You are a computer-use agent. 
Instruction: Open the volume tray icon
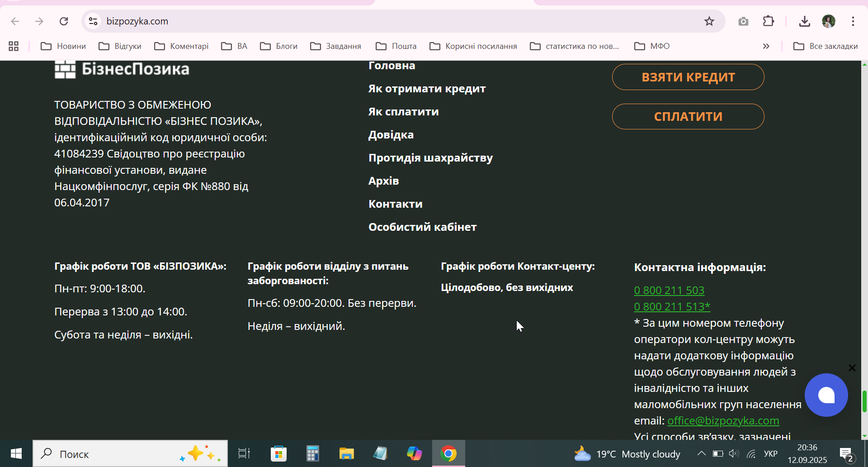[734, 453]
